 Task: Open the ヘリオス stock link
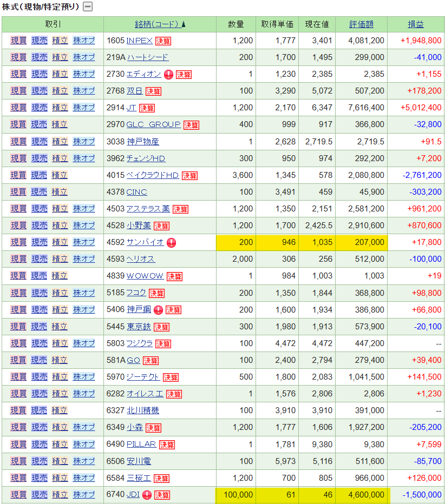(141, 258)
